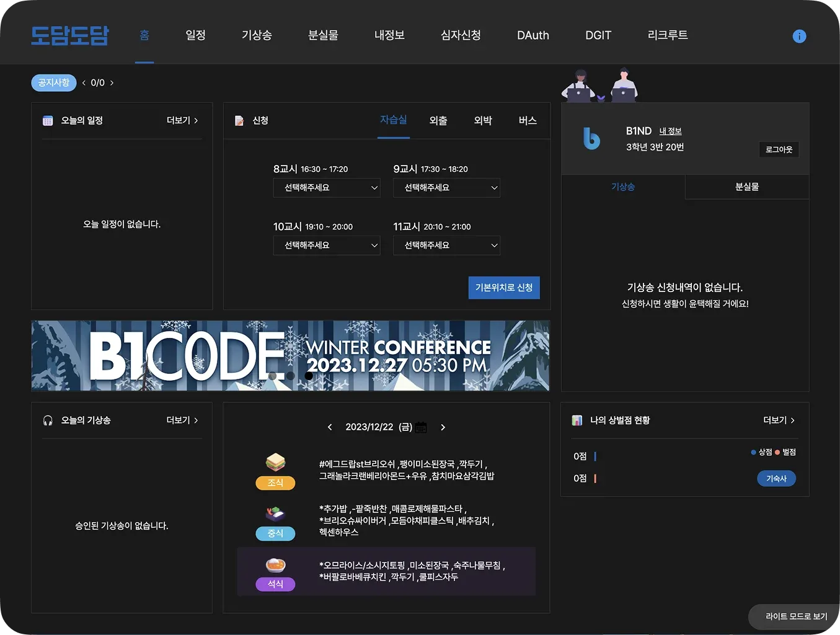Open the 홈 menu
The height and width of the screenshot is (635, 840).
pos(144,35)
